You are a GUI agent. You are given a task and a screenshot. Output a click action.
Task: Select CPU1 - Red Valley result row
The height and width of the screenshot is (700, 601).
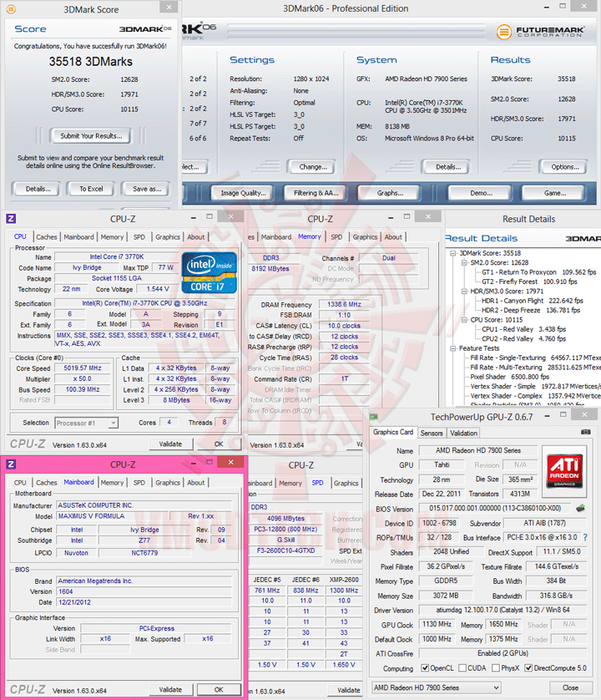coord(524,329)
